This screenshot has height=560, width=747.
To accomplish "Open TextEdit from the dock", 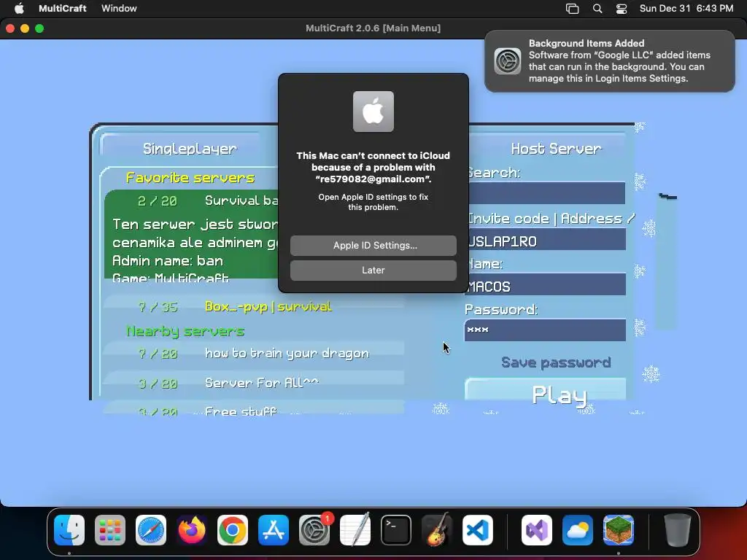I will click(355, 530).
